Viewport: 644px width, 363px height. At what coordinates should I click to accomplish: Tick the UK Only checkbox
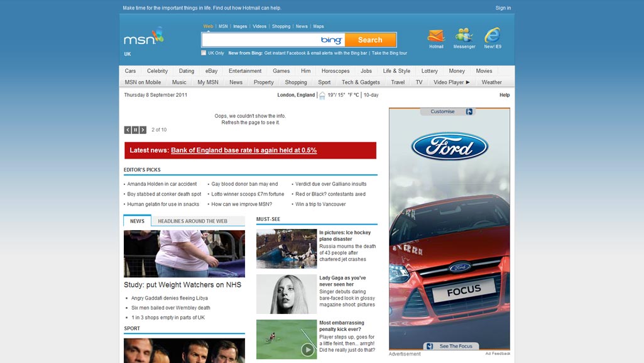pyautogui.click(x=204, y=53)
